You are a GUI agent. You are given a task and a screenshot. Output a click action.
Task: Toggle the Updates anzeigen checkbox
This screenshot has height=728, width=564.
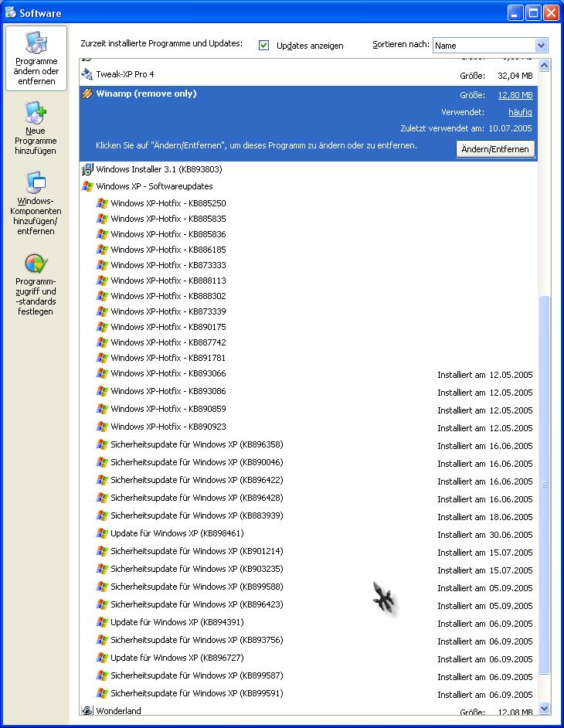pyautogui.click(x=263, y=45)
